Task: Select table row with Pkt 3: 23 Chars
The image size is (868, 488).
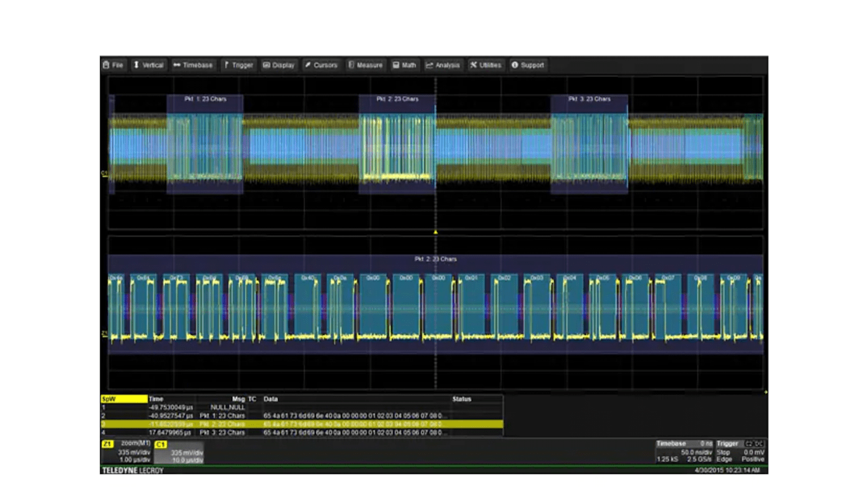Action: (302, 432)
